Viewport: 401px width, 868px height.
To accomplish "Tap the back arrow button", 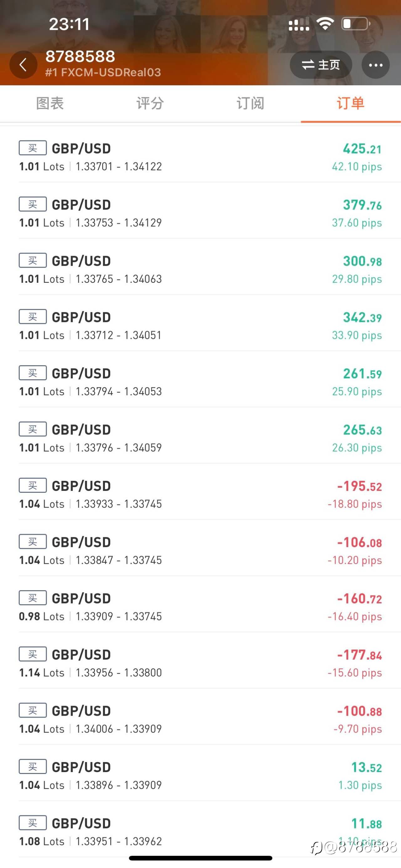I will (23, 65).
